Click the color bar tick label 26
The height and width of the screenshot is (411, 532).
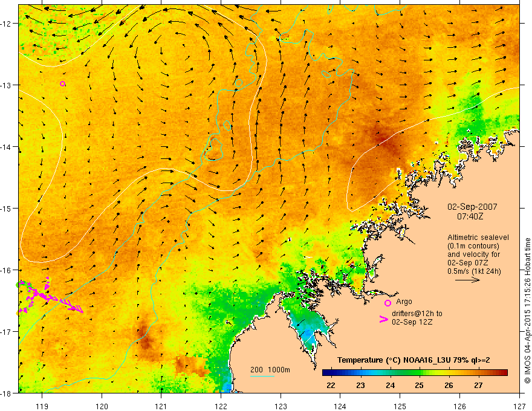(x=449, y=386)
